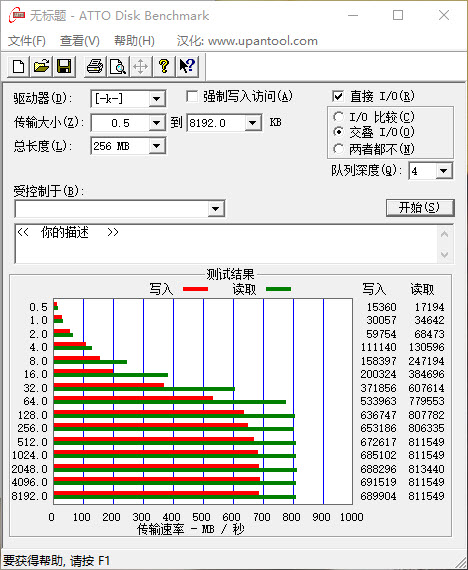
Task: Click the write value 15360
Action: tap(381, 307)
